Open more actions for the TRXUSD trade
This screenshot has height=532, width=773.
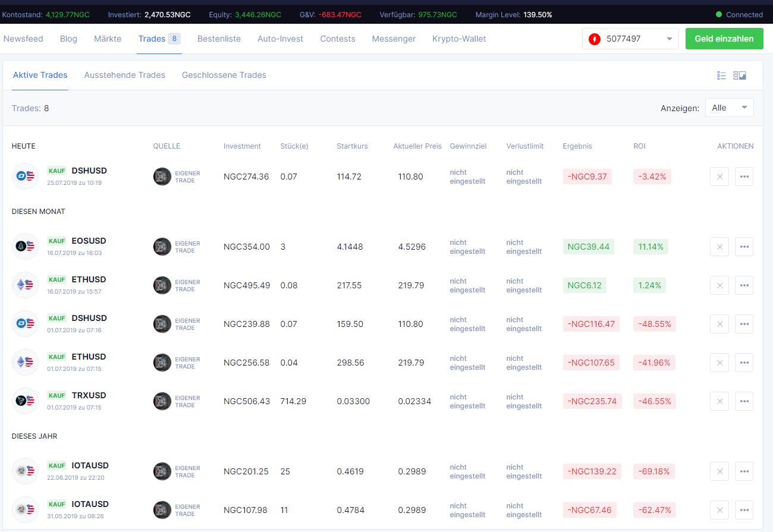pos(744,401)
